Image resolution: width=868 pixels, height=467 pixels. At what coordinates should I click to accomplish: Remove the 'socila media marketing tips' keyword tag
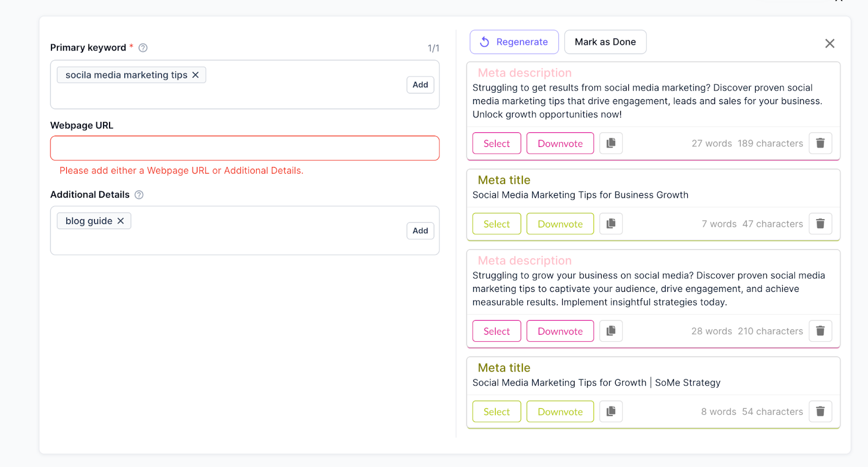195,75
